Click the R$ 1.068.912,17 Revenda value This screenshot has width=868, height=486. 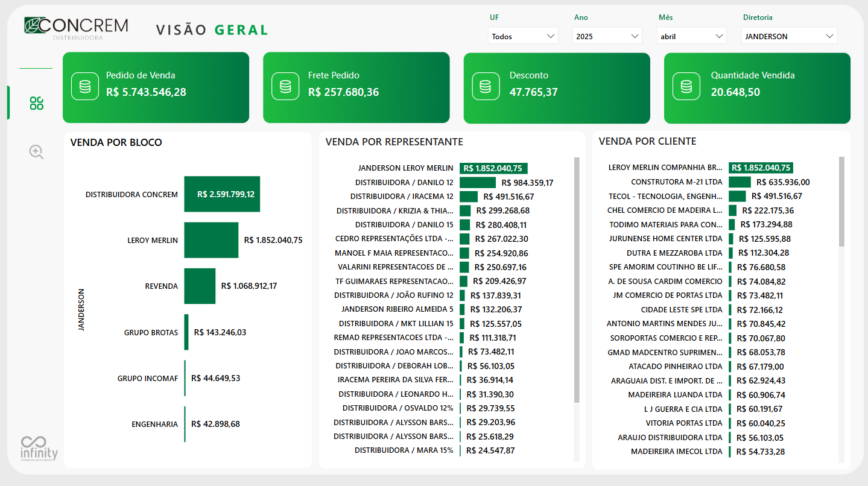(x=249, y=286)
